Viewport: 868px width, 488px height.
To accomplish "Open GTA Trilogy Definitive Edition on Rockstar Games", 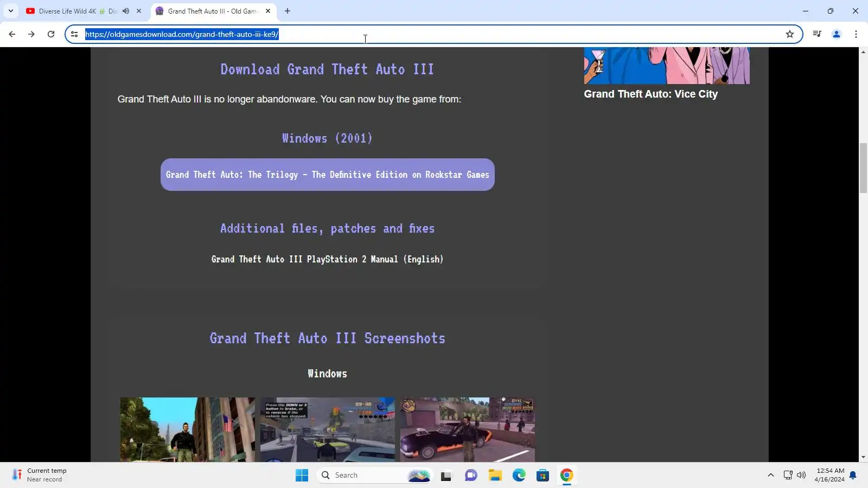I will pyautogui.click(x=328, y=175).
